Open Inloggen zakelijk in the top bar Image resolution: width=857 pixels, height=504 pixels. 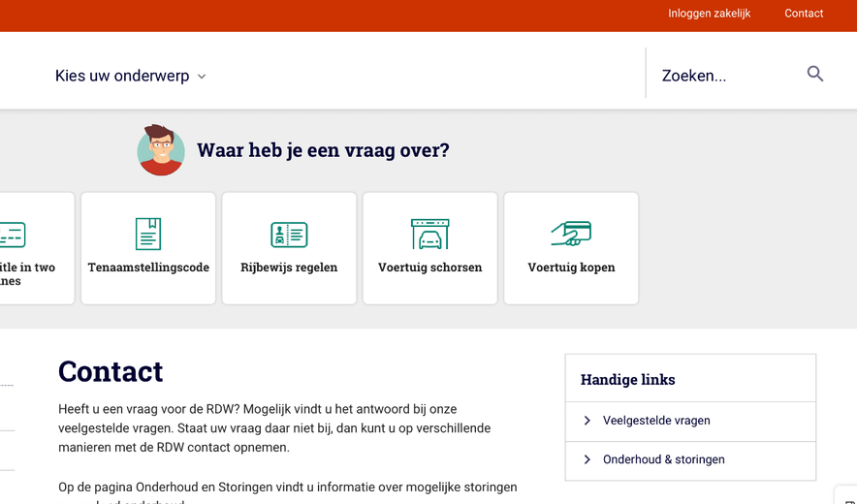[709, 14]
